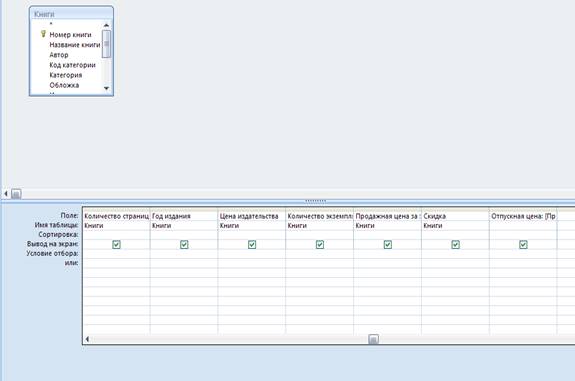Click the table pane horizontal scrollbar thumb
Image resolution: width=575 pixels, height=381 pixels.
(16, 194)
